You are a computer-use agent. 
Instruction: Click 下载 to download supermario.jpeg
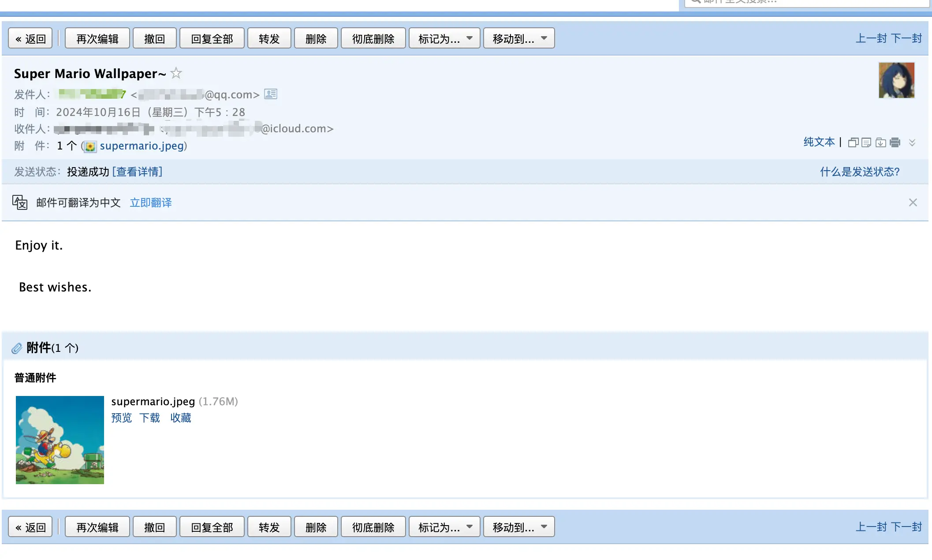[x=149, y=418]
